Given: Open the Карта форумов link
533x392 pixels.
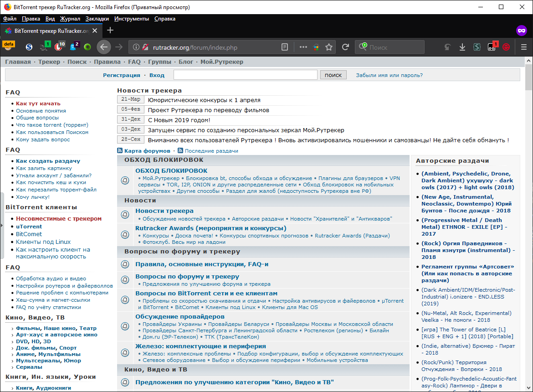Looking at the screenshot, I should click(x=147, y=150).
